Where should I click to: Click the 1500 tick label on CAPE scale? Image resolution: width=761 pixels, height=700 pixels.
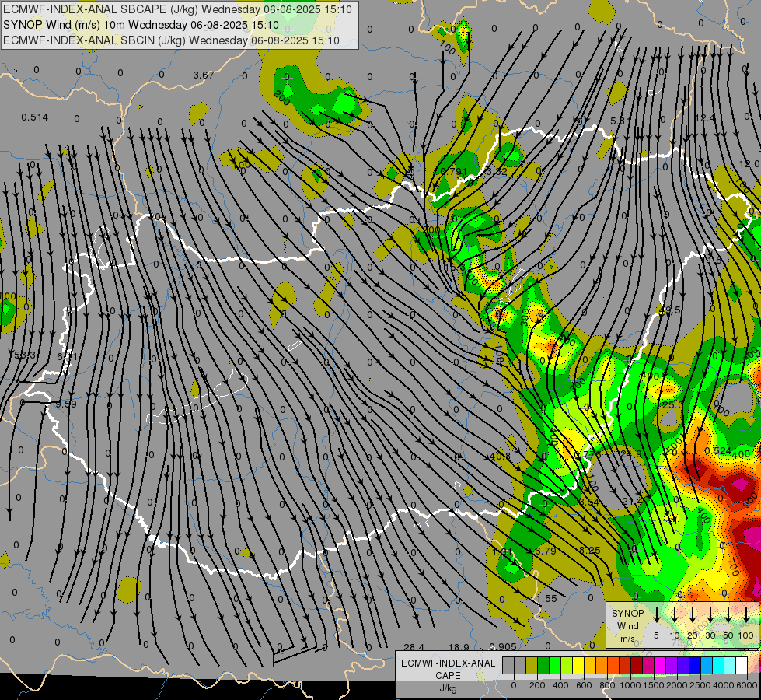point(654,685)
